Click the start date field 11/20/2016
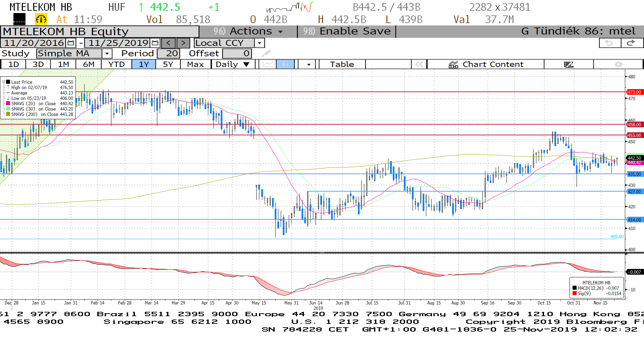The image size is (644, 348). [x=34, y=43]
